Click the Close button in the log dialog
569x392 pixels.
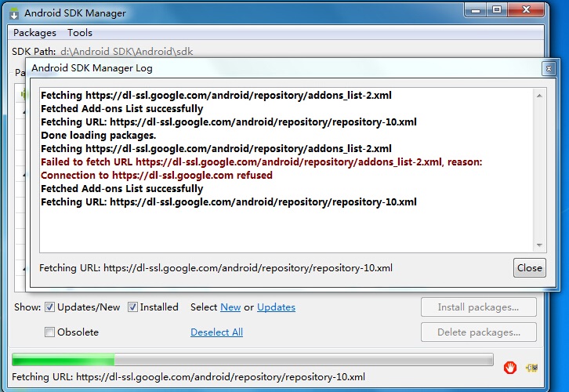(x=530, y=268)
